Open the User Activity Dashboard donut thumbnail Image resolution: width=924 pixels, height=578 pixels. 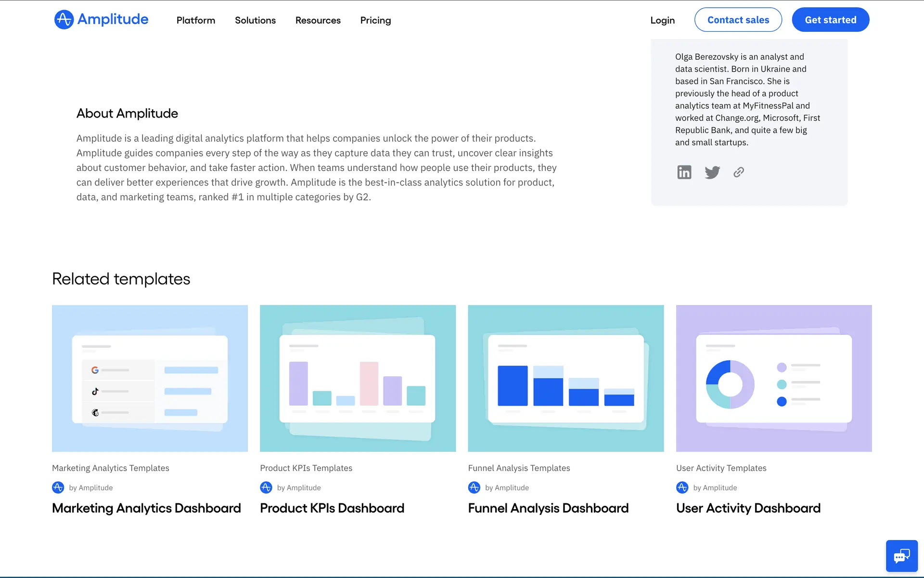[773, 378]
